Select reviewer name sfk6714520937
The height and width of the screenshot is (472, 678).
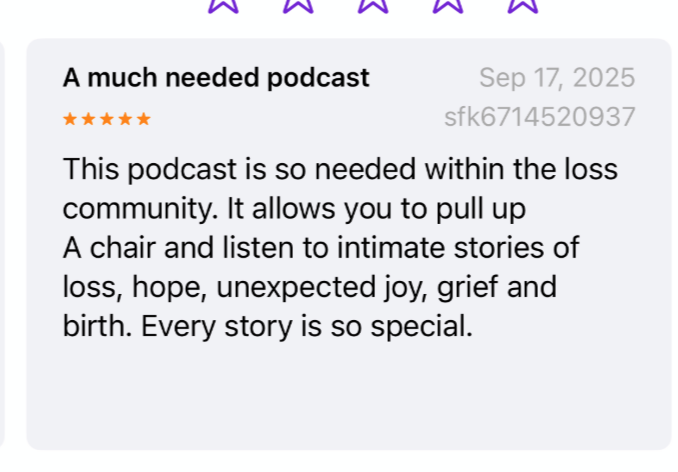click(540, 117)
